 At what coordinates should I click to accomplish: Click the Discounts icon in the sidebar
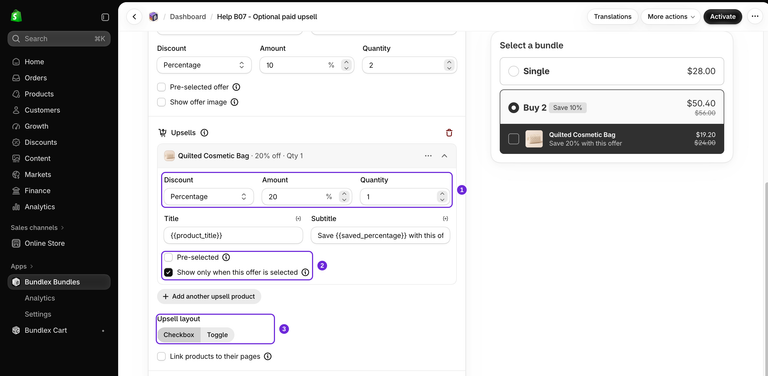[x=16, y=142]
